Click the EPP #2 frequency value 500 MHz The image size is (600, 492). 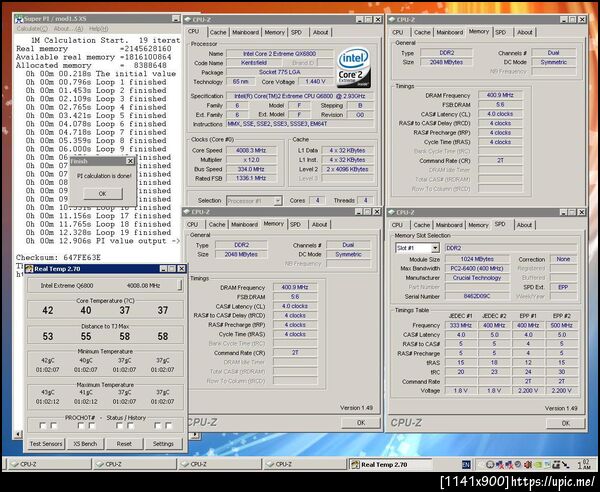point(561,326)
